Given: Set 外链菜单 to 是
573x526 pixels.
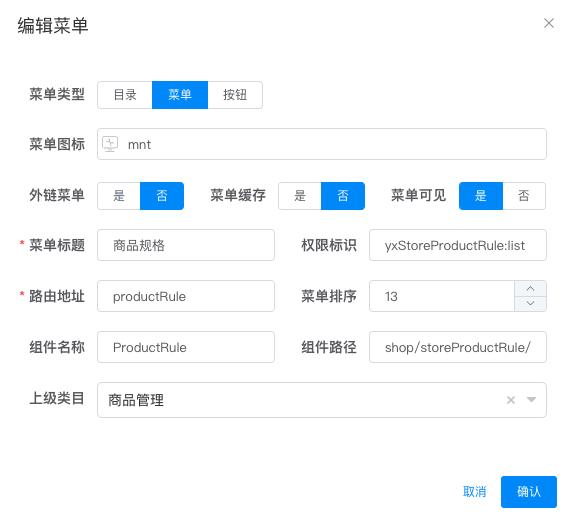Looking at the screenshot, I should point(119,196).
